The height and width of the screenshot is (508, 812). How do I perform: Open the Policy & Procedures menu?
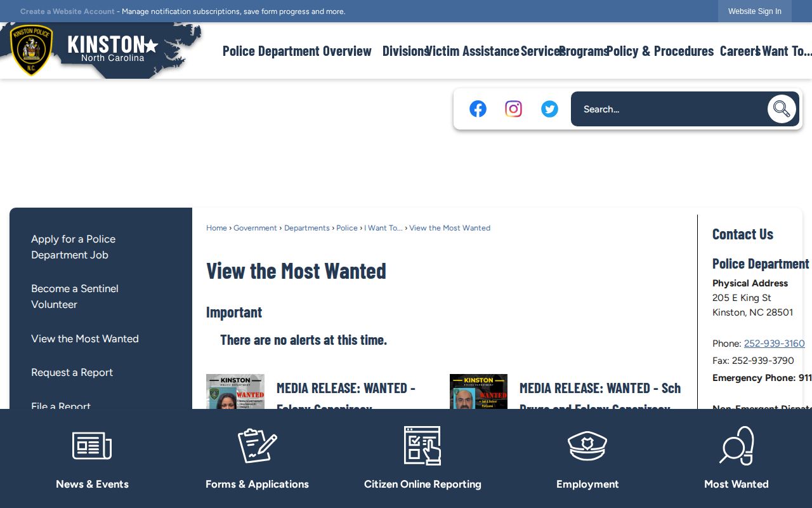(660, 51)
